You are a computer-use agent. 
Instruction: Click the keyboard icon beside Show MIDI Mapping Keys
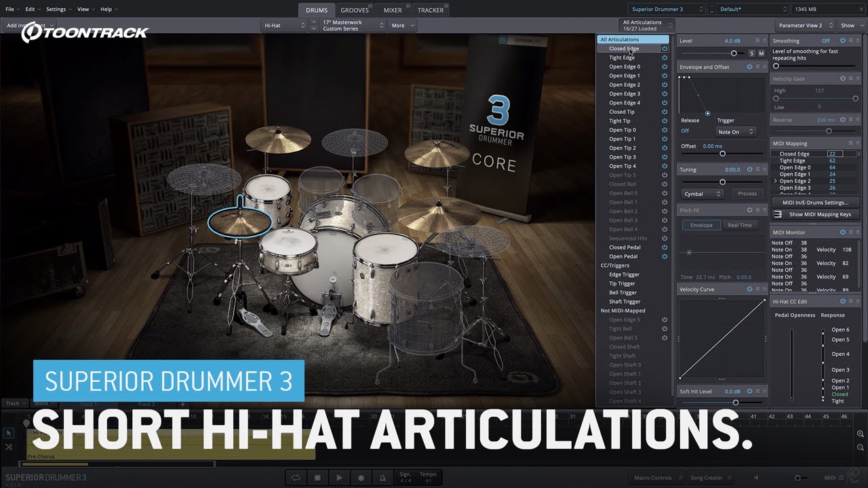[777, 214]
